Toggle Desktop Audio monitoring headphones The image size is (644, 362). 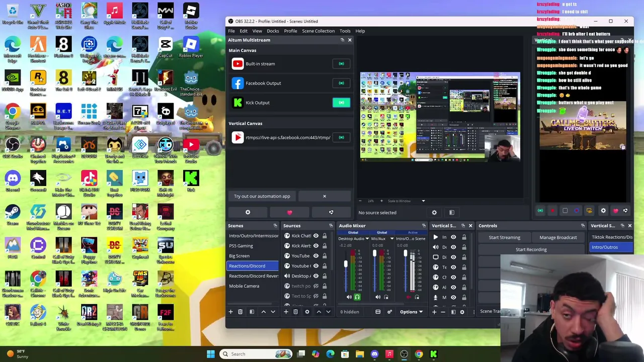(x=357, y=297)
